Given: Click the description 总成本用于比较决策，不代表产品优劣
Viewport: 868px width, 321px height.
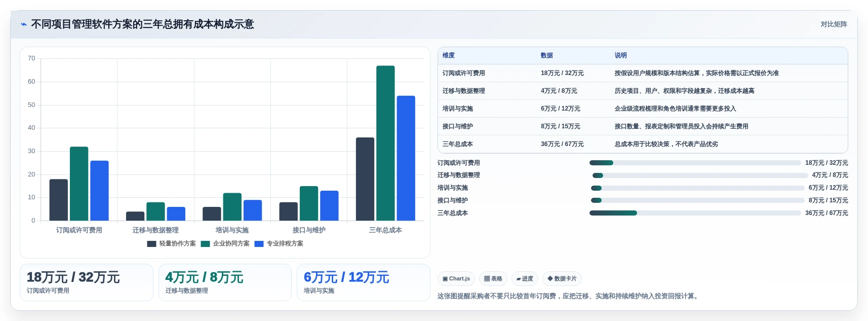Looking at the screenshot, I should point(666,144).
